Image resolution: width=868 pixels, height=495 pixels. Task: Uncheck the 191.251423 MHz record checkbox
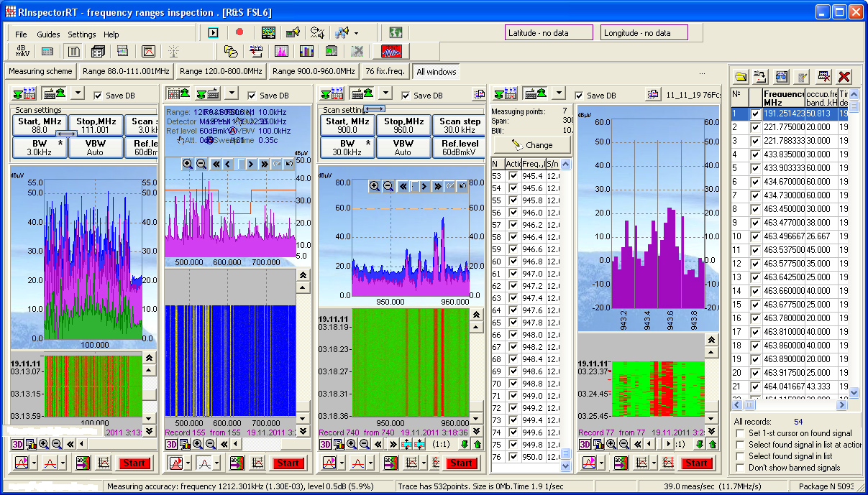pos(755,114)
